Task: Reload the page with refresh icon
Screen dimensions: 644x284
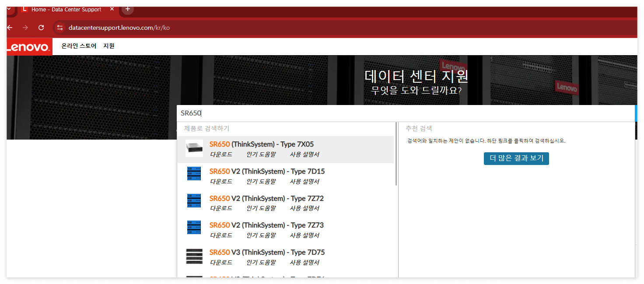Action: pos(41,28)
